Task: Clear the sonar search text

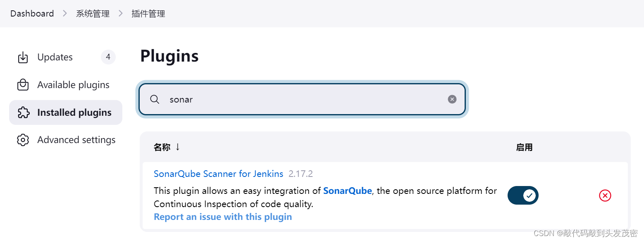Action: [x=452, y=99]
